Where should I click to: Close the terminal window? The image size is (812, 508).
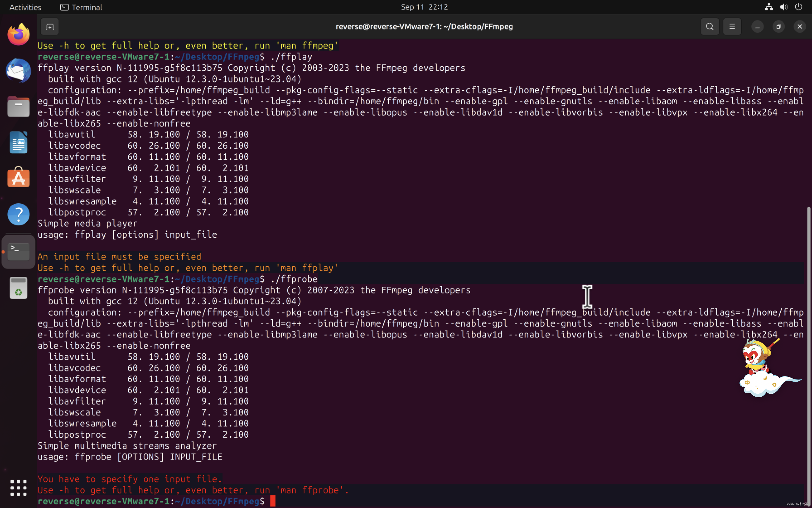click(x=800, y=27)
